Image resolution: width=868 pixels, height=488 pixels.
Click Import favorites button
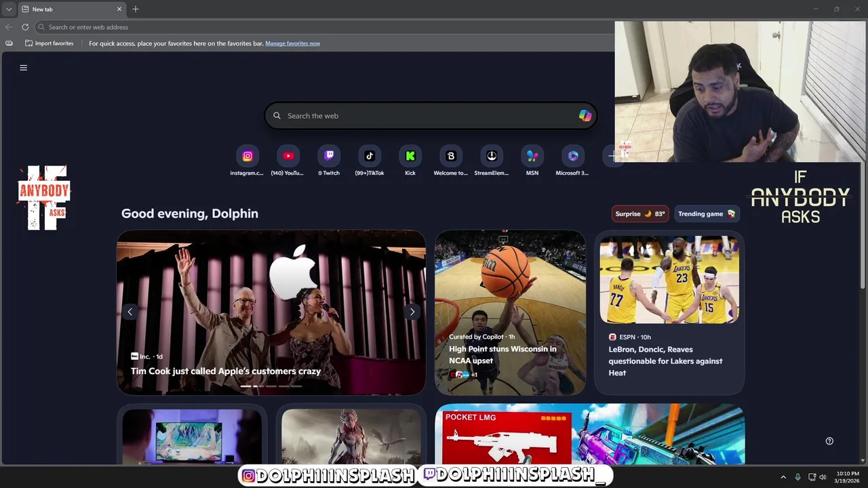click(x=49, y=43)
